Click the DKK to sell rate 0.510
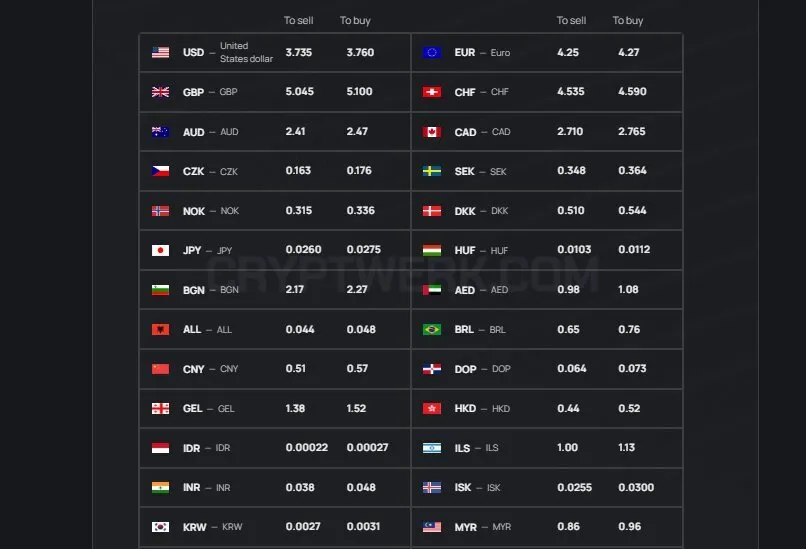 (x=571, y=211)
